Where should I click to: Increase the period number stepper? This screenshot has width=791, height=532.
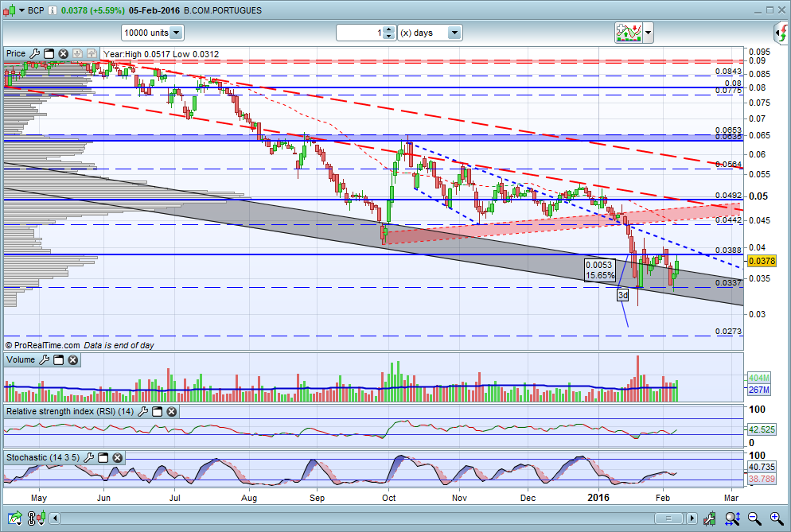[388, 29]
